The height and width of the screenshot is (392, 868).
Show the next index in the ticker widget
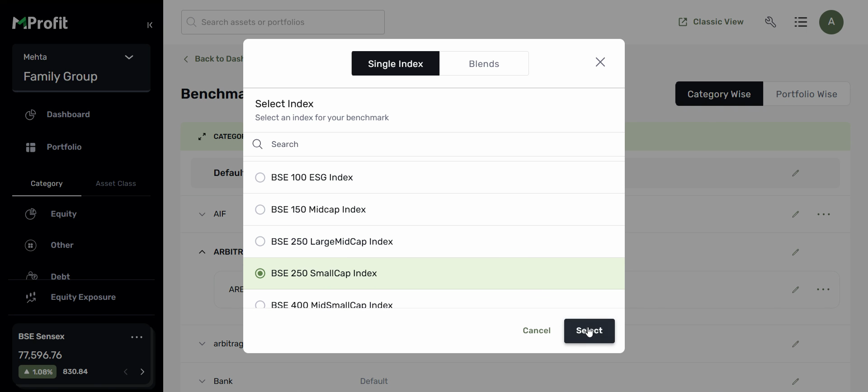tap(142, 372)
